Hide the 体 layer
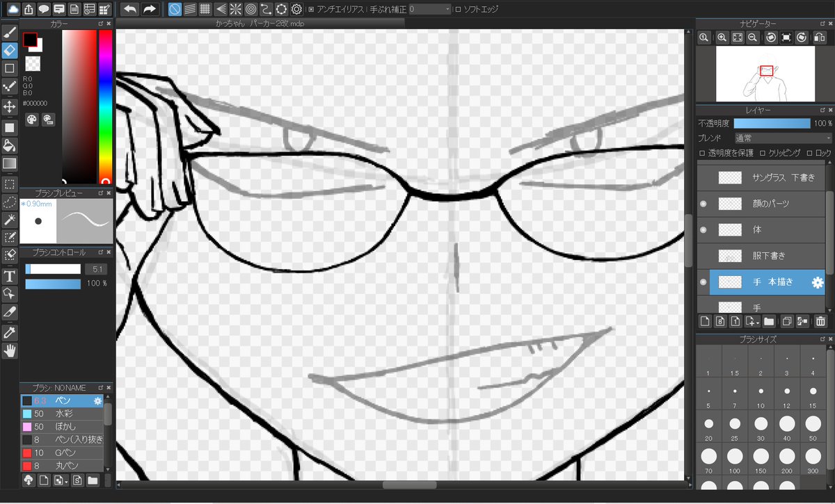This screenshot has height=504, width=835. pyautogui.click(x=703, y=229)
